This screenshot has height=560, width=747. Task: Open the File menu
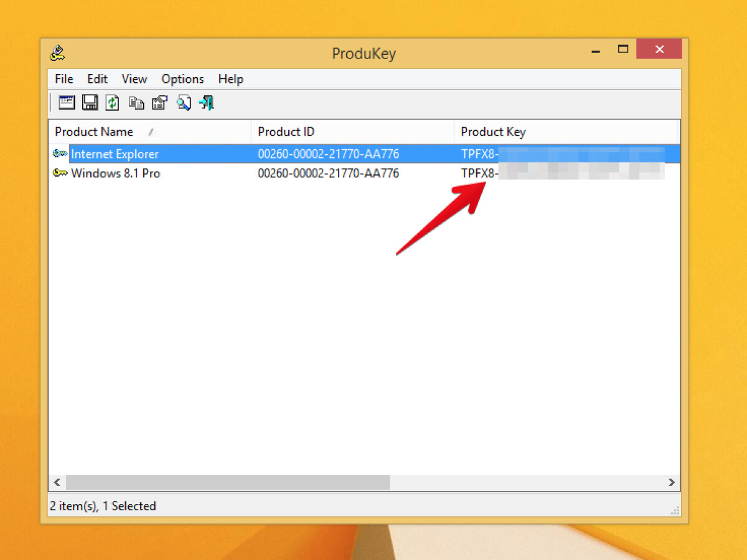tap(63, 79)
